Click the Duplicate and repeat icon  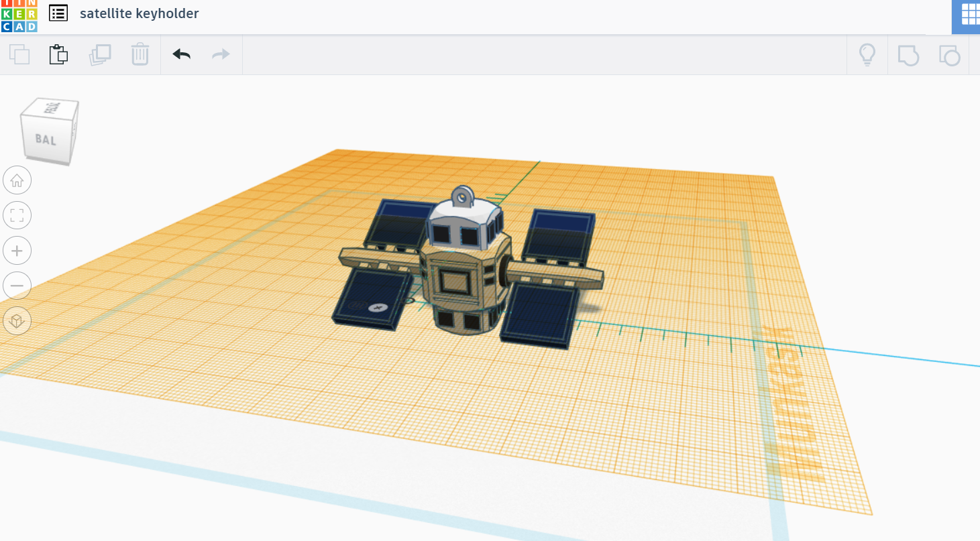point(100,54)
